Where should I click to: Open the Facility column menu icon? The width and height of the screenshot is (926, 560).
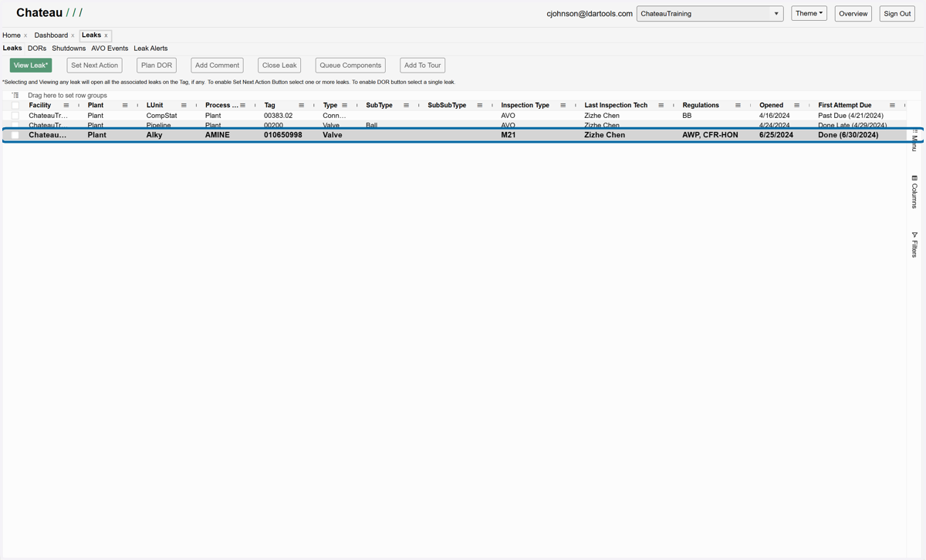66,106
